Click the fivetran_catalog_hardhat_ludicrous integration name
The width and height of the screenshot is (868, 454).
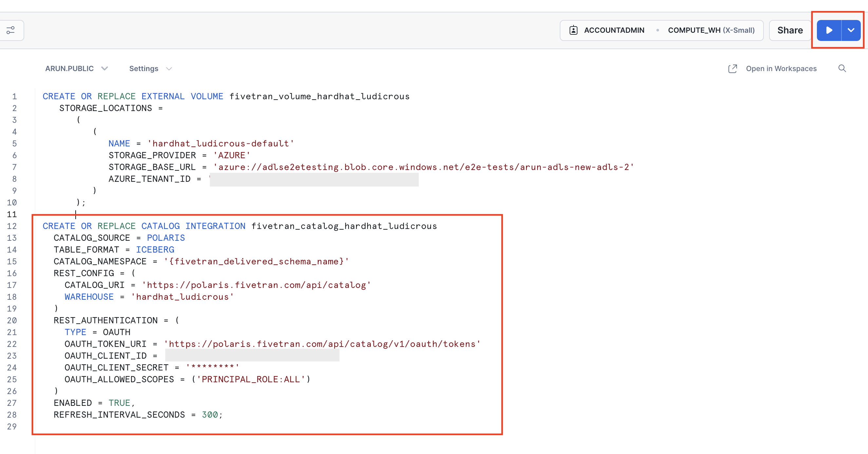tap(344, 226)
